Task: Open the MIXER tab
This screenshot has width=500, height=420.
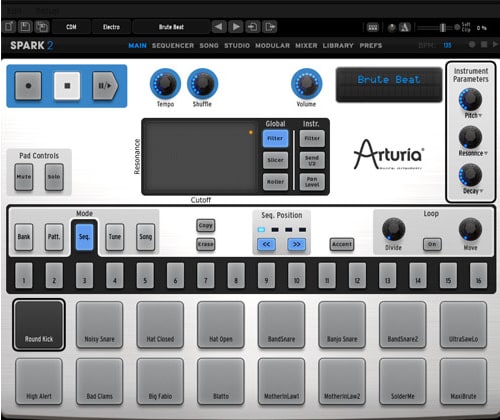Action: coord(306,45)
